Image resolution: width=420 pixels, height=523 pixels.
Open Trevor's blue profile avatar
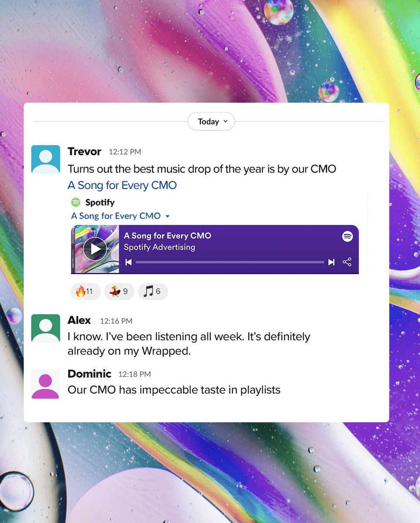[46, 160]
